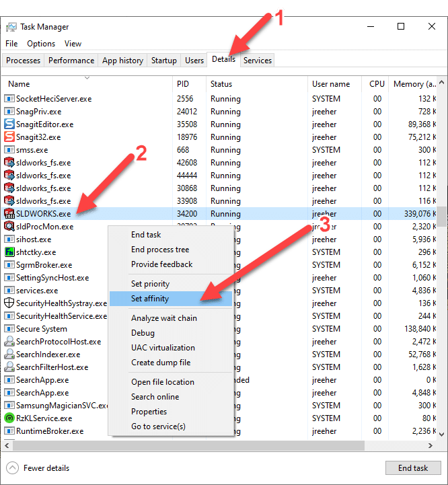Toggle UAC virtualization entry
This screenshot has height=485, width=448.
click(x=171, y=348)
